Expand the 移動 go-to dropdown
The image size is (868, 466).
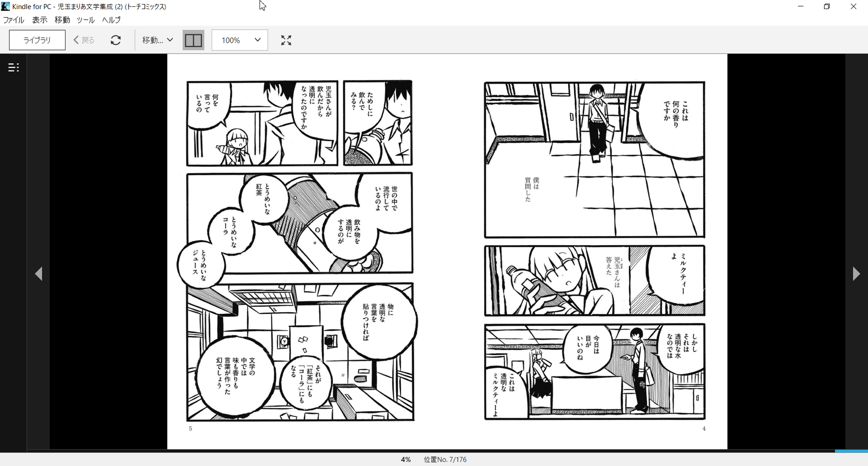(x=157, y=40)
